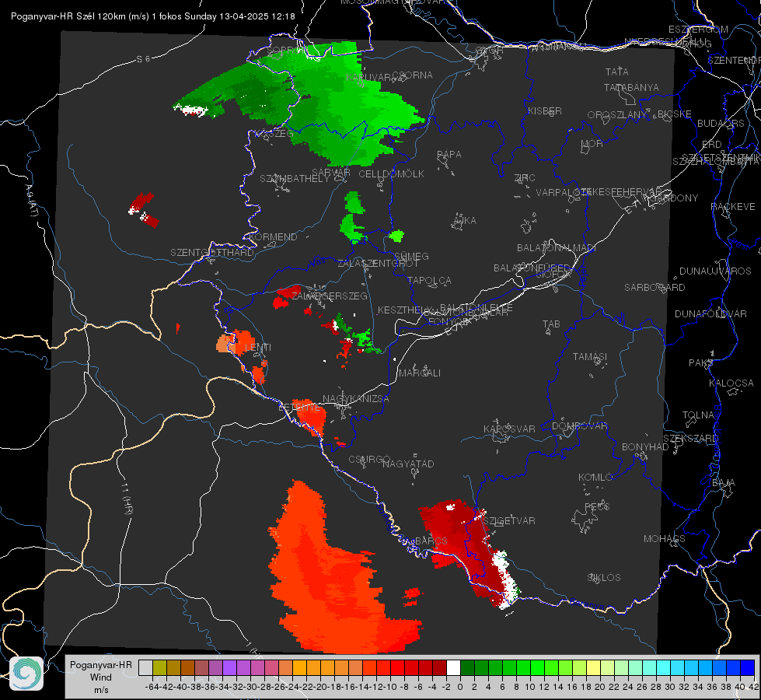761x700 pixels.
Task: Click the TAMÁSI city label
Action: (590, 357)
